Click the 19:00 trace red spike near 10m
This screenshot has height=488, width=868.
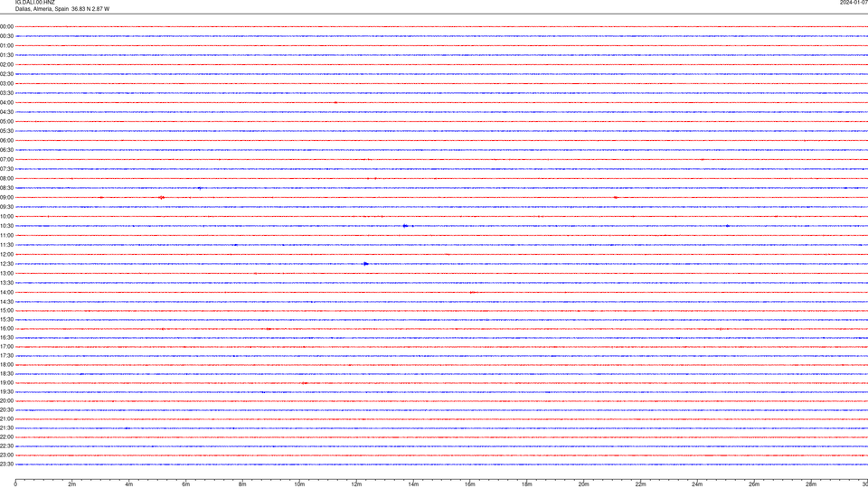(305, 383)
